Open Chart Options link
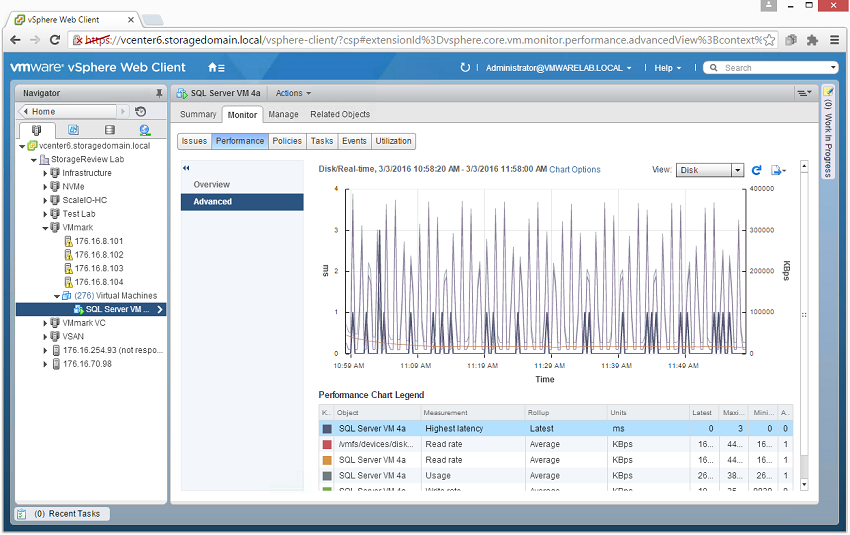850x535 pixels. (575, 170)
